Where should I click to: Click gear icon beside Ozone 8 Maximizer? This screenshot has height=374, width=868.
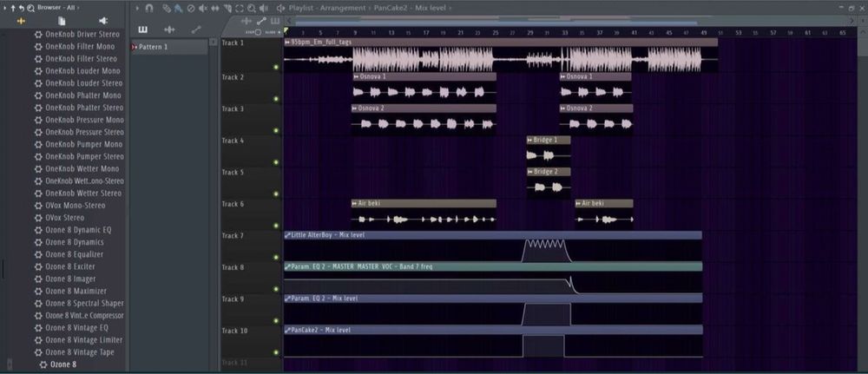(38, 291)
